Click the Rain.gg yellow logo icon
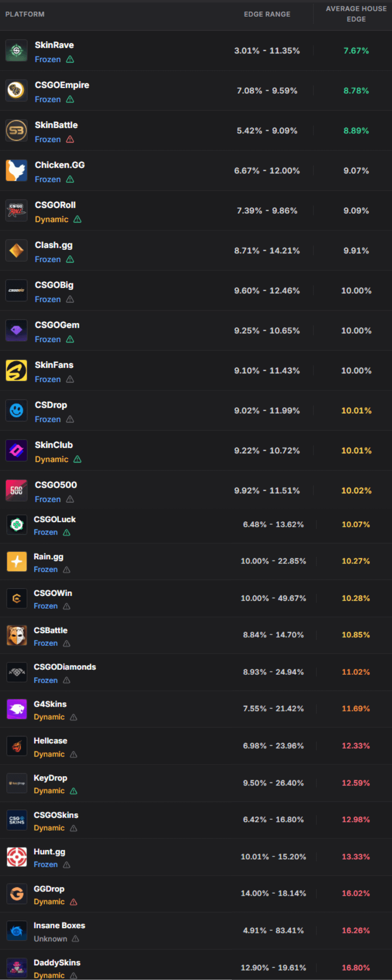 [17, 562]
